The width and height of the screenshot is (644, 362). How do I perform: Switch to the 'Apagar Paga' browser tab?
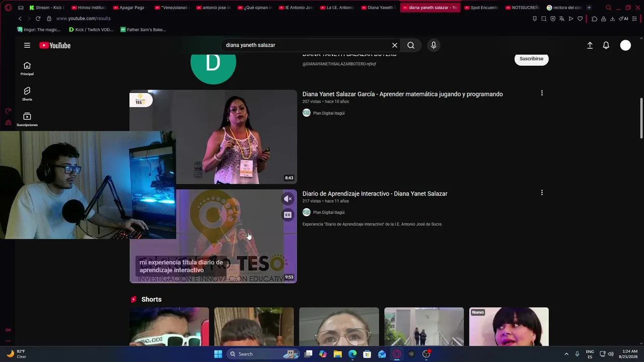point(130,8)
